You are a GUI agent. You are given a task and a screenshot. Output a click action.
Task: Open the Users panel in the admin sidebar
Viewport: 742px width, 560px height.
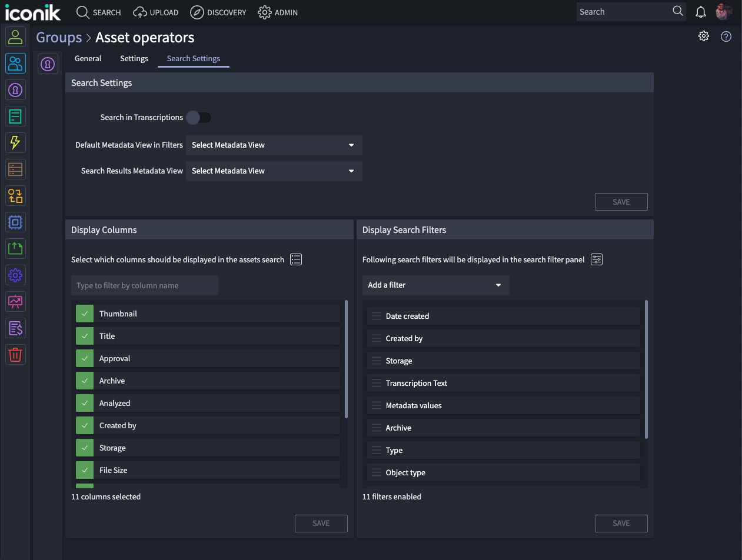click(15, 36)
